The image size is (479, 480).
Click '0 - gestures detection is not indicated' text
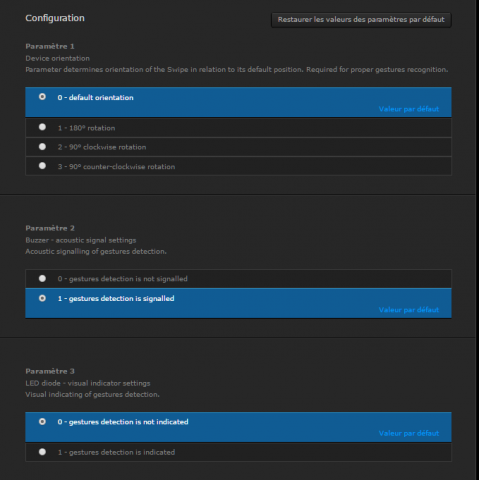pyautogui.click(x=123, y=422)
